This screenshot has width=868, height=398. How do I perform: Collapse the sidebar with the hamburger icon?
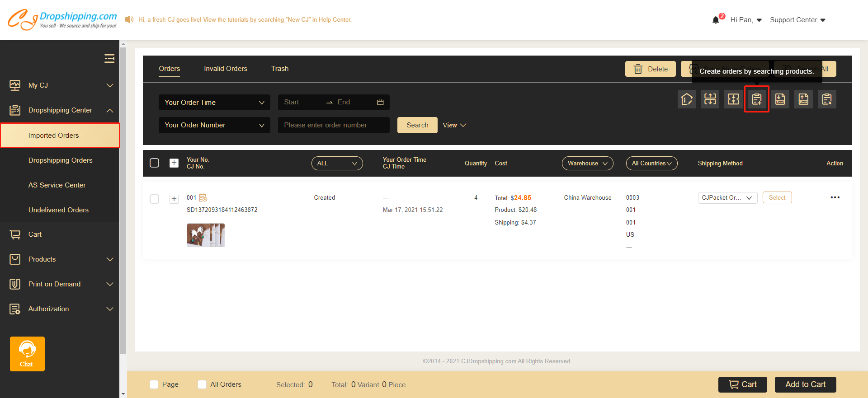109,59
